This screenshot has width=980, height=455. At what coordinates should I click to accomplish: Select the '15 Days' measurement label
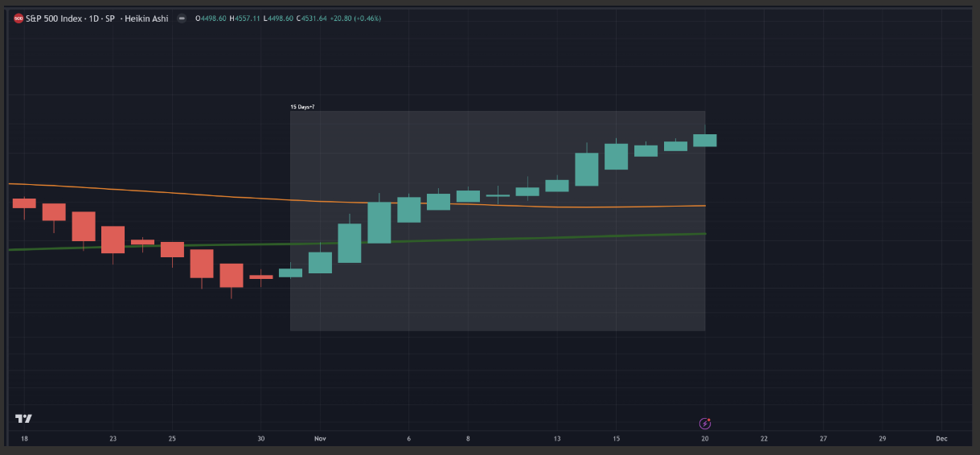302,107
